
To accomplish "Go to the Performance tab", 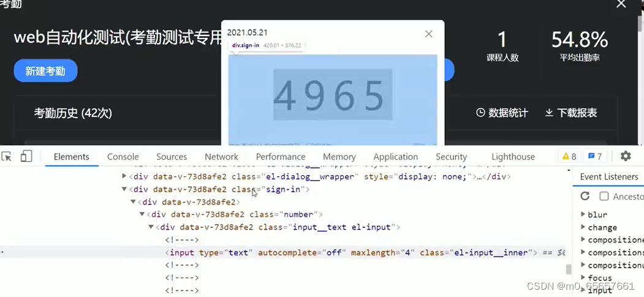I will pos(281,157).
